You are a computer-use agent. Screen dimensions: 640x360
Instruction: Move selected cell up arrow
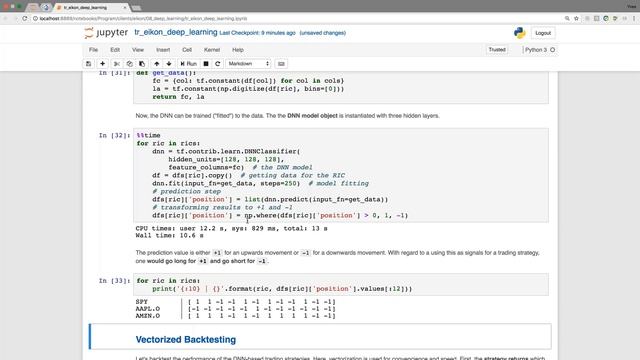click(156, 64)
